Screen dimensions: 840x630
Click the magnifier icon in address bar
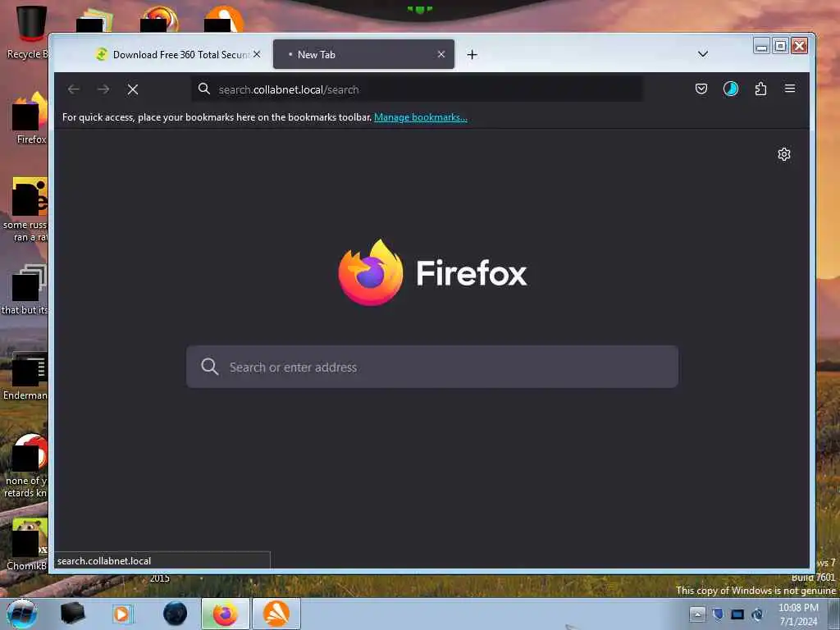[203, 89]
